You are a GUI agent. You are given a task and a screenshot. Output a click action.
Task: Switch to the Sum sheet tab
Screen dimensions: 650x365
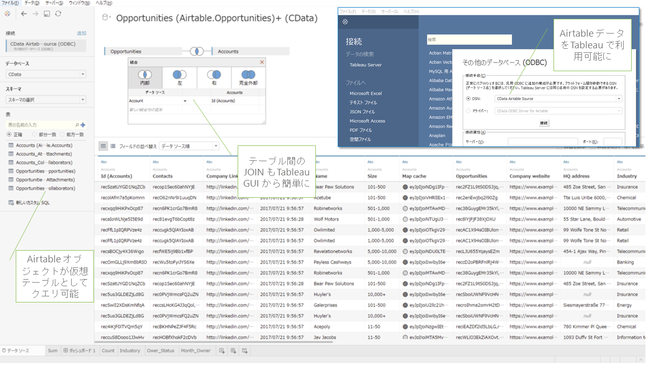53,351
